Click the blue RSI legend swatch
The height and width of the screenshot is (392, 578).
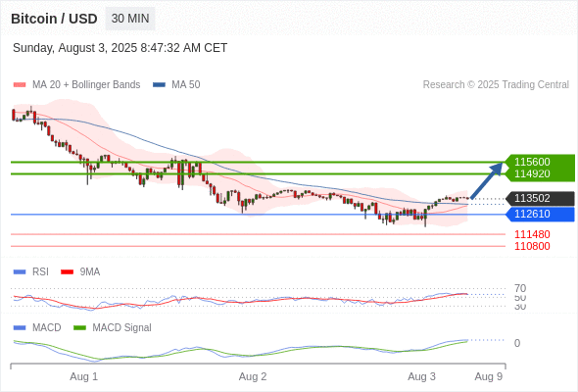[20, 272]
